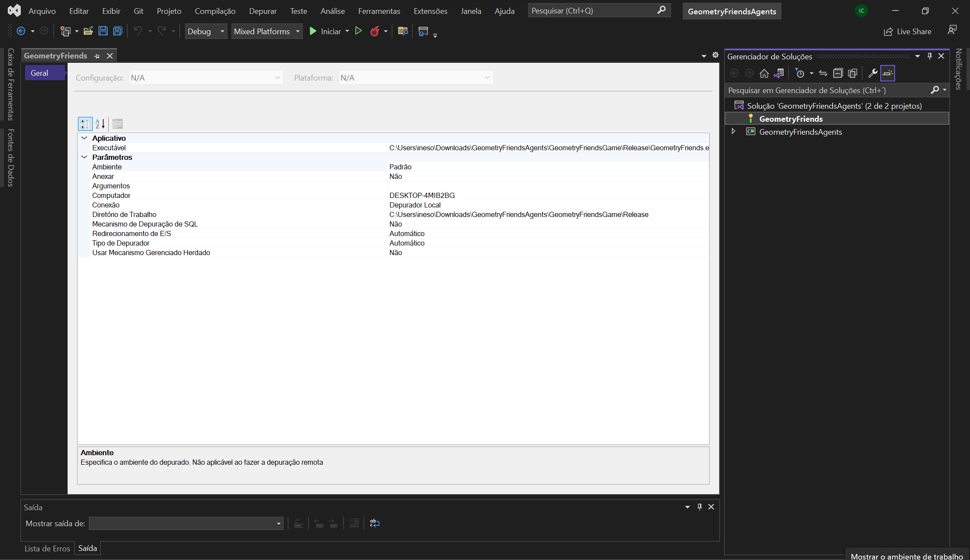Viewport: 970px width, 560px height.
Task: Sort properties alphabetically with A-Z icon
Action: coord(100,124)
